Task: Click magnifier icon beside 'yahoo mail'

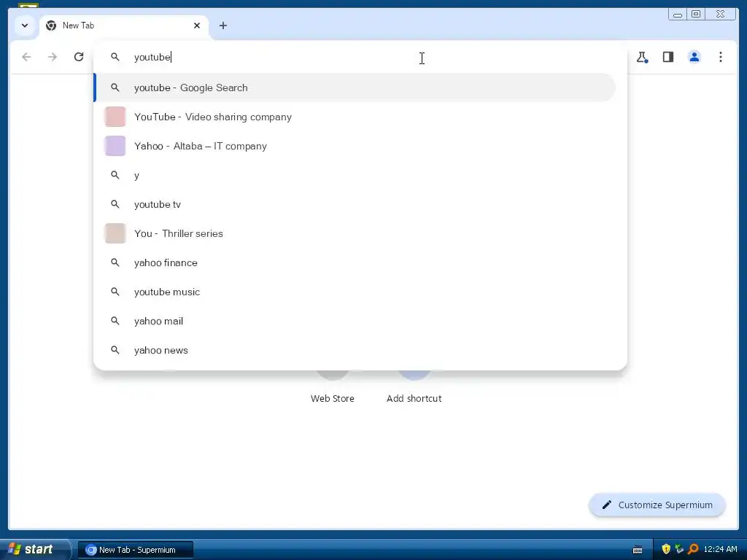Action: point(115,321)
